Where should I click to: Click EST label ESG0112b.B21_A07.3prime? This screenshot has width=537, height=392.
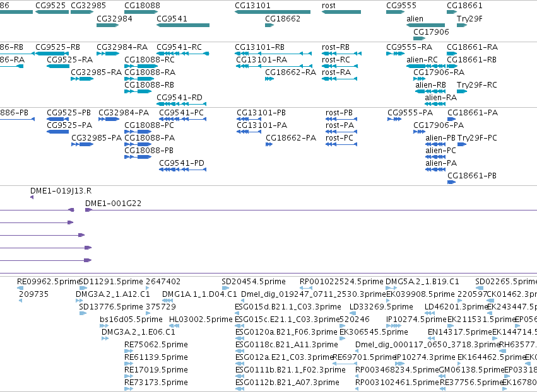point(287,383)
